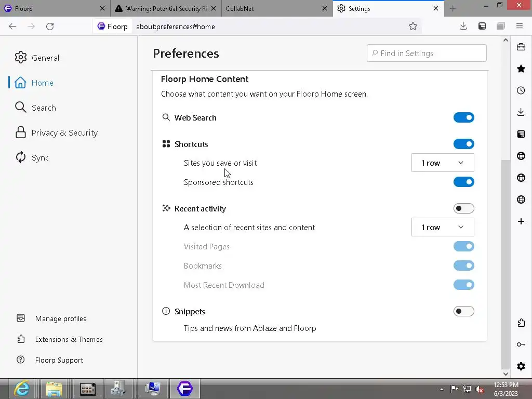
Task: Click the Find in Settings search field
Action: pos(427,54)
